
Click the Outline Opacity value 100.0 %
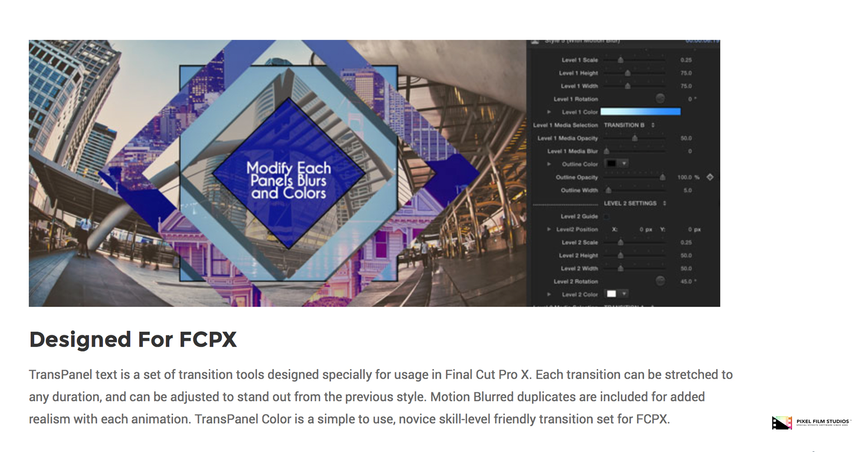tap(688, 177)
